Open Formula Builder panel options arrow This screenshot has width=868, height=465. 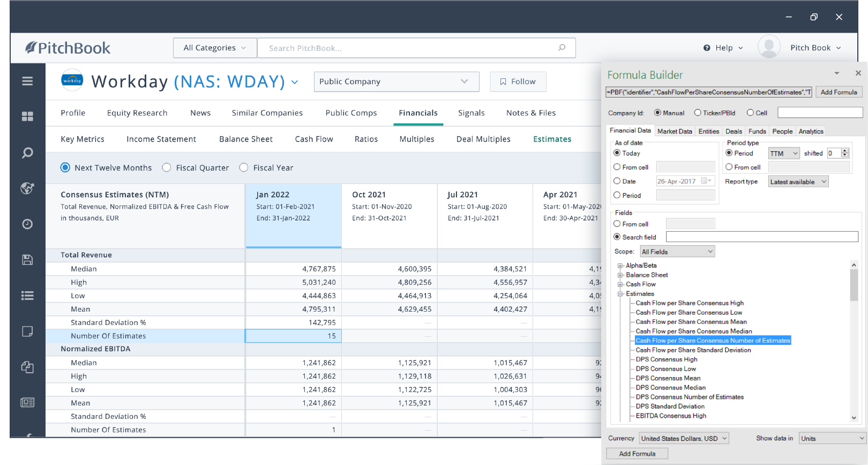tap(836, 73)
